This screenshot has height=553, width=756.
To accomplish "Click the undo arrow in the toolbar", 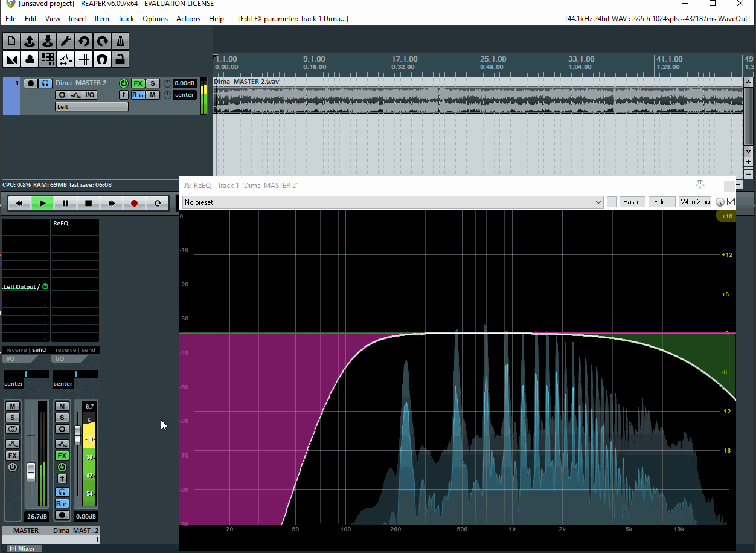I will point(84,41).
